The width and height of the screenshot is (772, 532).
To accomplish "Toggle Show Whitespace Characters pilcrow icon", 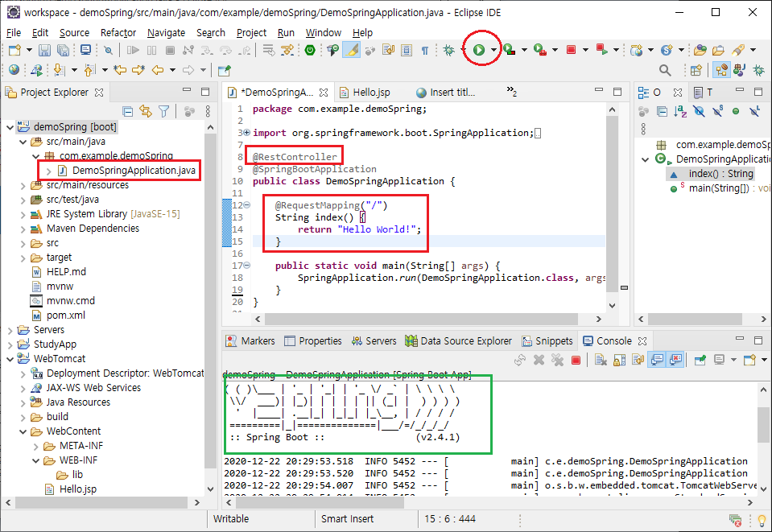I will (424, 50).
